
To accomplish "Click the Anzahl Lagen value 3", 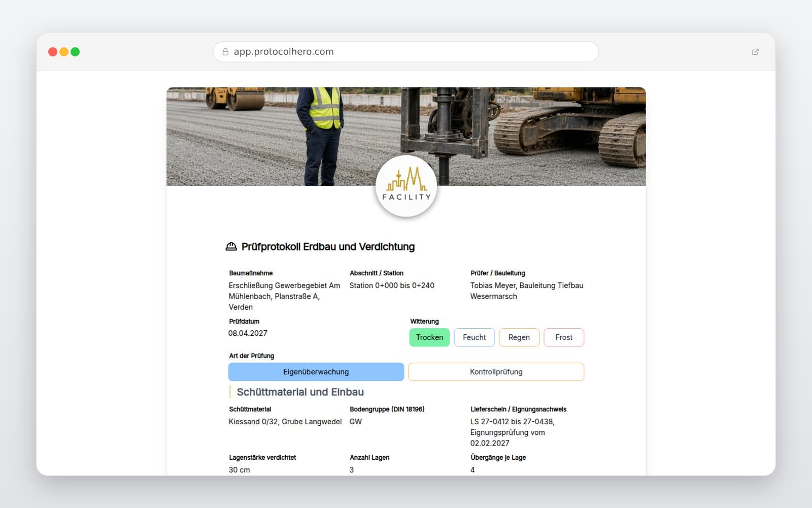I will point(352,470).
